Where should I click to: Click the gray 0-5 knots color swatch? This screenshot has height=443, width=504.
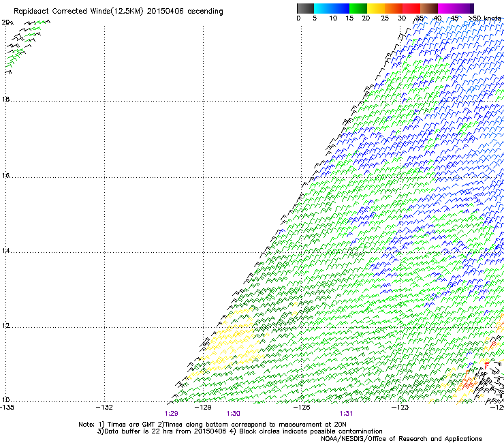point(305,8)
